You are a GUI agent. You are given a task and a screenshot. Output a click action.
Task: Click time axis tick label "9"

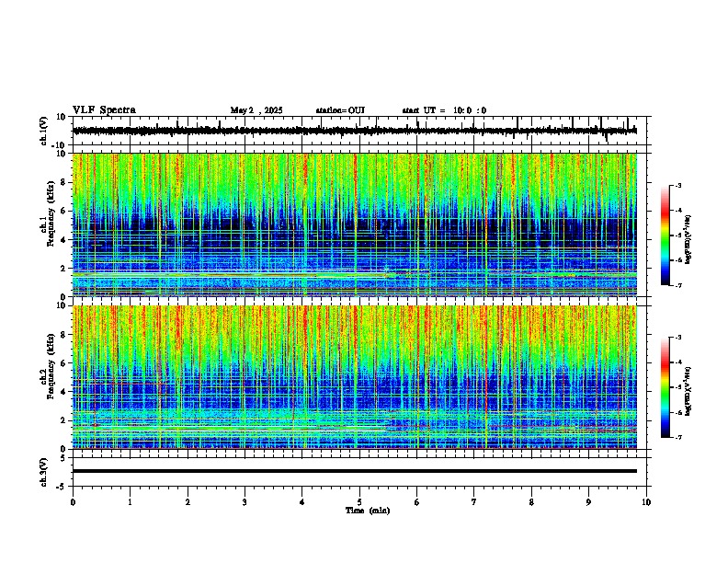[588, 502]
